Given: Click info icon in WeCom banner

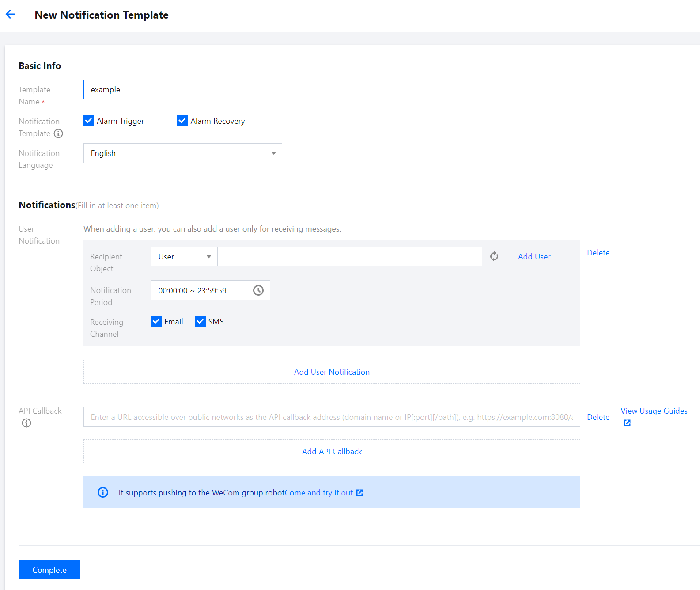Looking at the screenshot, I should pyautogui.click(x=103, y=492).
